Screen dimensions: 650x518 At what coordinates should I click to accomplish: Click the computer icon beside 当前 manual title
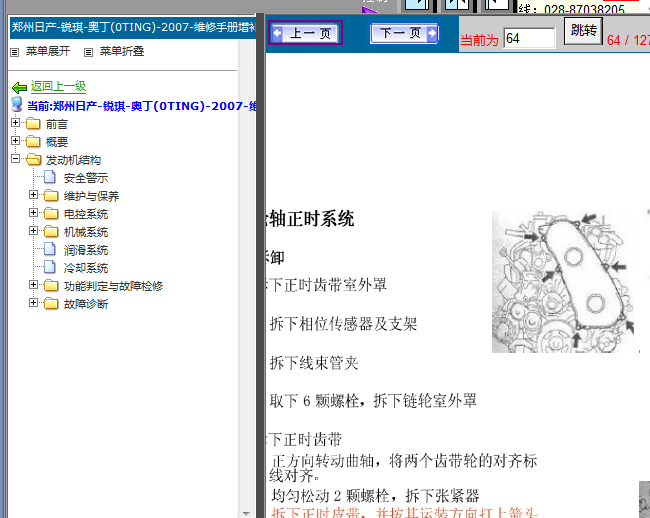pyautogui.click(x=17, y=104)
